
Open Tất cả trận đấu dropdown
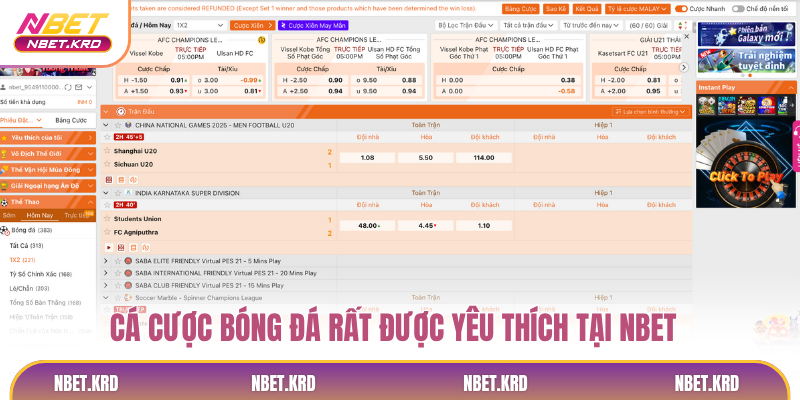click(528, 25)
